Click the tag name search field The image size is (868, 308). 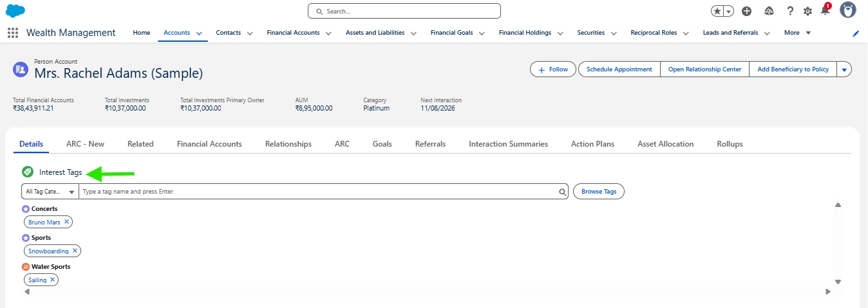click(x=319, y=192)
